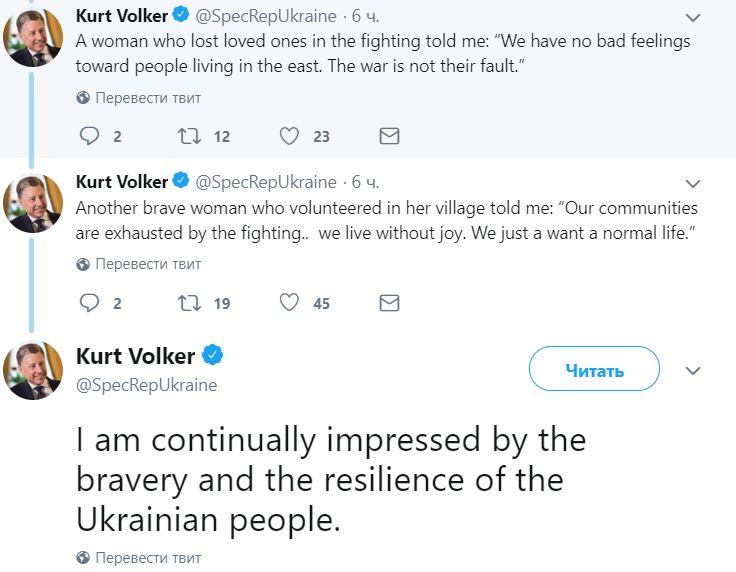Screen dimensions: 736x572
Task: Reply to the "lost loved ones" tweet
Action: [x=89, y=136]
